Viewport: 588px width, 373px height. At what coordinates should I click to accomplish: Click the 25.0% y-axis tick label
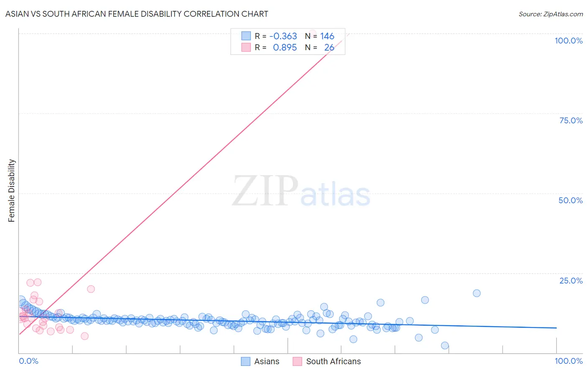[x=571, y=281]
